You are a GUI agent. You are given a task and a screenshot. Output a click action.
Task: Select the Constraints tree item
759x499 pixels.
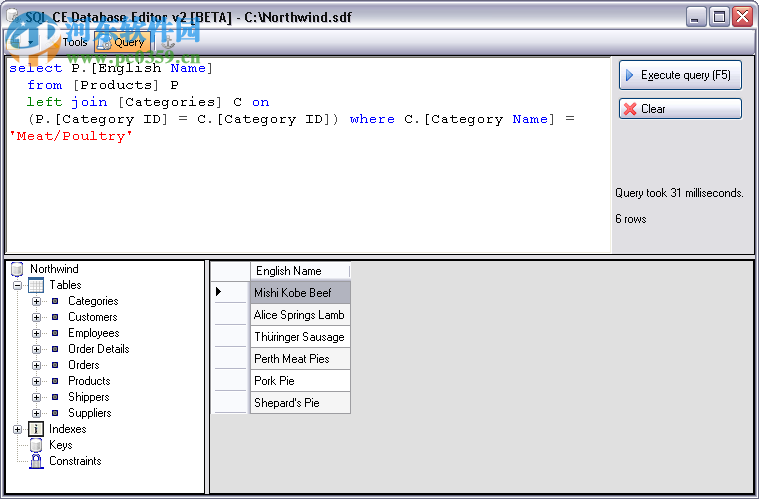75,461
